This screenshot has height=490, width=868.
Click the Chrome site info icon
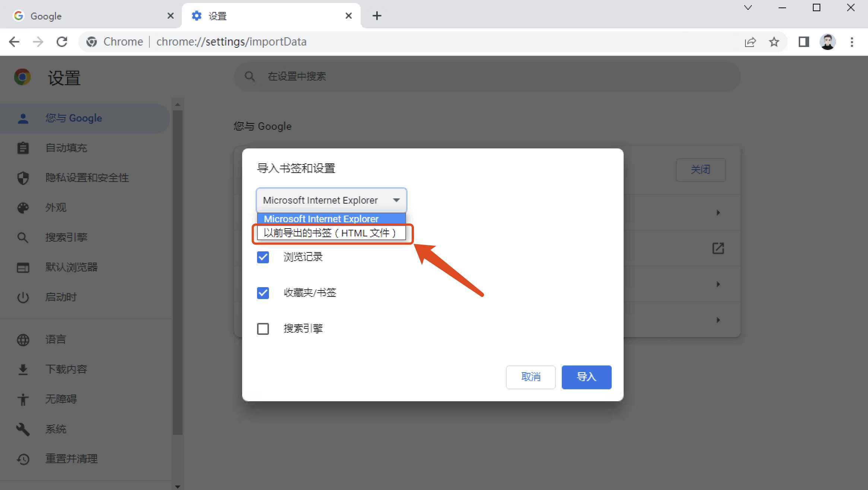(92, 42)
